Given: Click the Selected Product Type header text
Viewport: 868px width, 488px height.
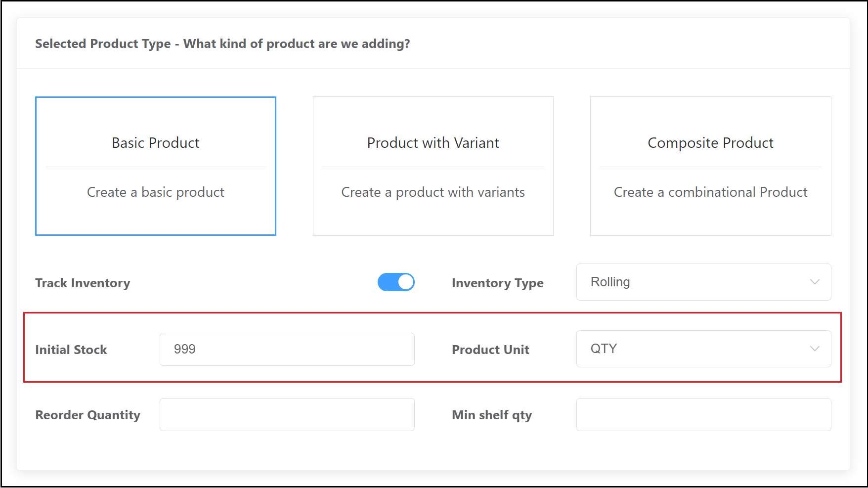Looking at the screenshot, I should (x=222, y=44).
